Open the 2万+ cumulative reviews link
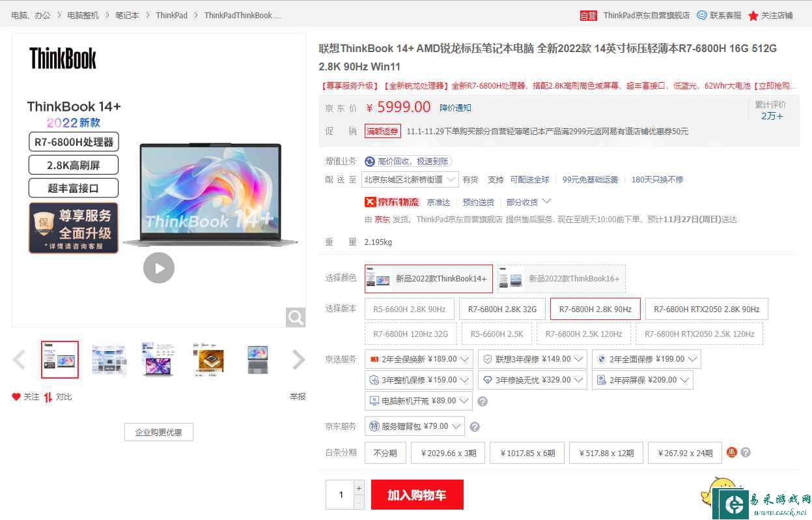The height and width of the screenshot is (520, 812). click(x=772, y=116)
